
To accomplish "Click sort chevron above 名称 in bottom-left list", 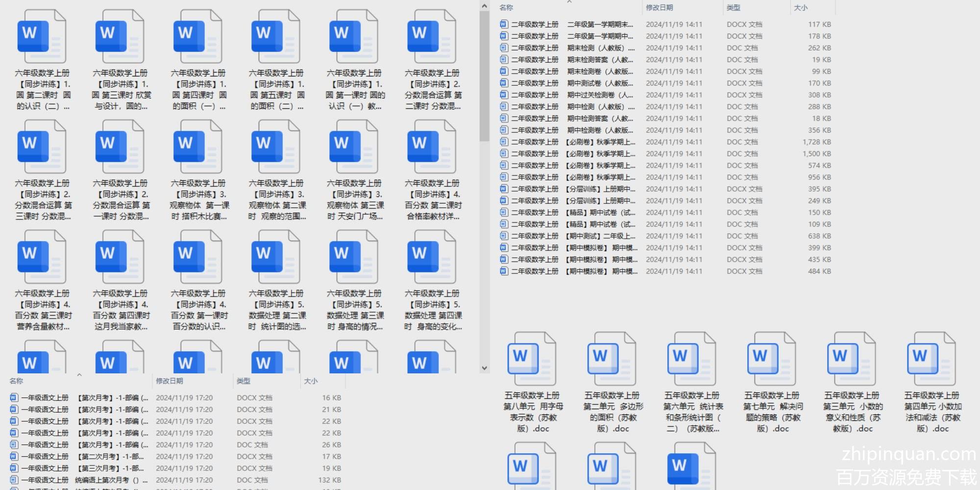I will (x=79, y=375).
